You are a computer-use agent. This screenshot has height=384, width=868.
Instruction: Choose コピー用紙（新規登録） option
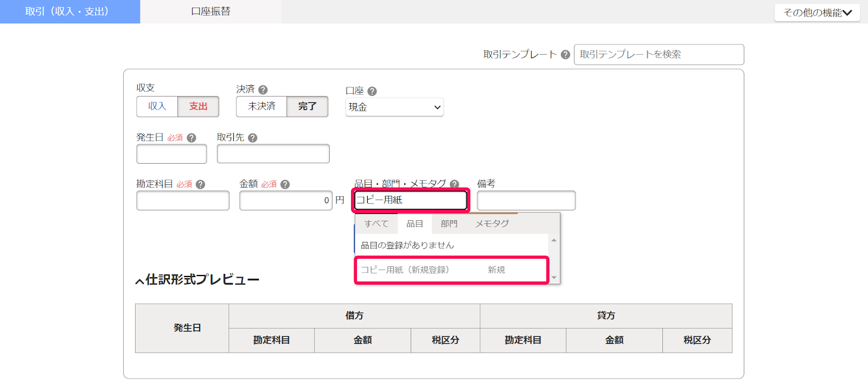click(452, 270)
